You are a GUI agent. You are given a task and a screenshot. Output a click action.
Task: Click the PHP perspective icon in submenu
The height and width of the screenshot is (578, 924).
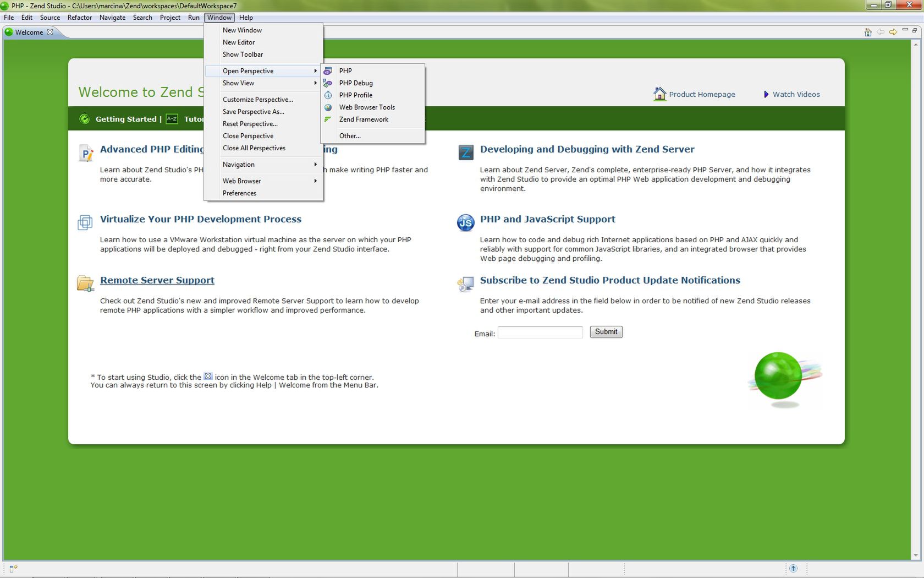pos(328,71)
